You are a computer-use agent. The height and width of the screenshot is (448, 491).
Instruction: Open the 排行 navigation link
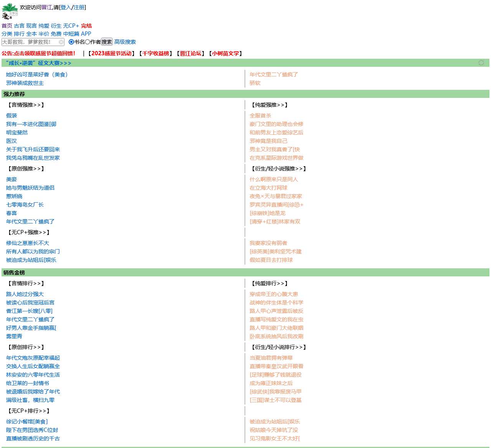tap(19, 34)
